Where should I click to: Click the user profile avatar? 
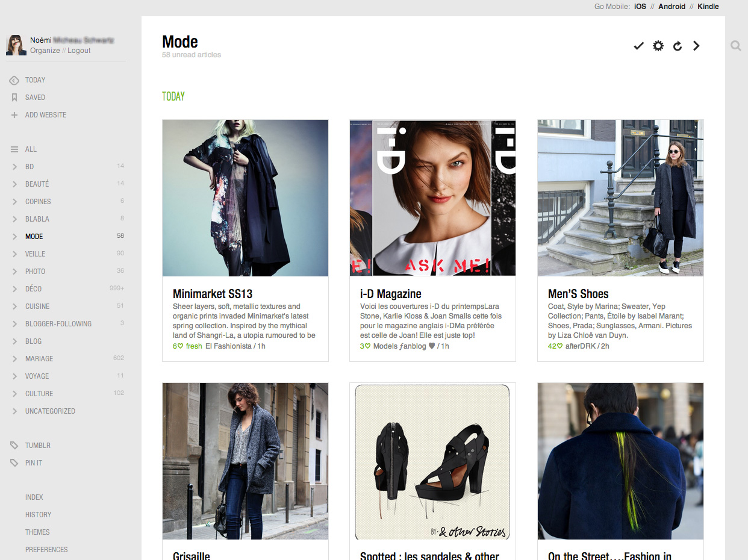click(16, 45)
